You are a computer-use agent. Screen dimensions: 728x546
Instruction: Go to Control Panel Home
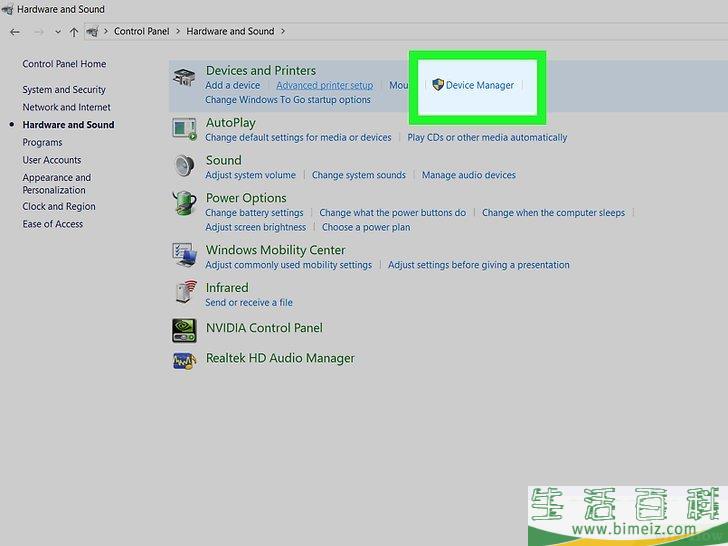[x=64, y=64]
